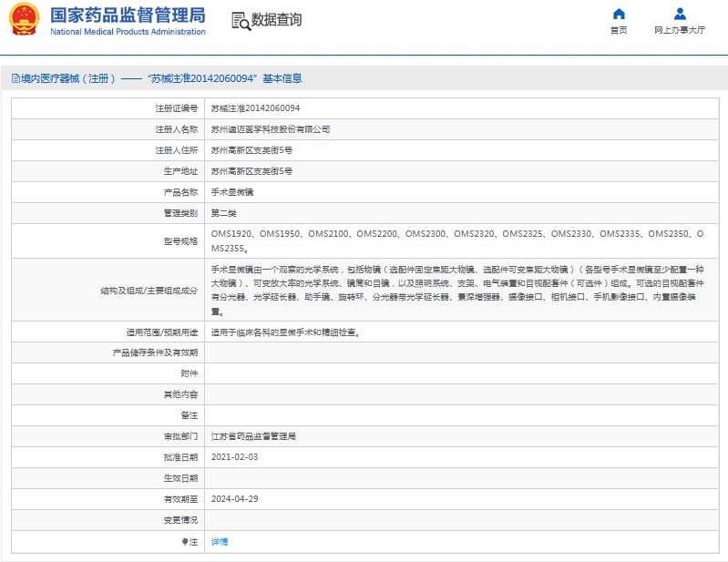The width and height of the screenshot is (728, 562).
Task: Click the 批准日期 row label
Action: click(180, 457)
